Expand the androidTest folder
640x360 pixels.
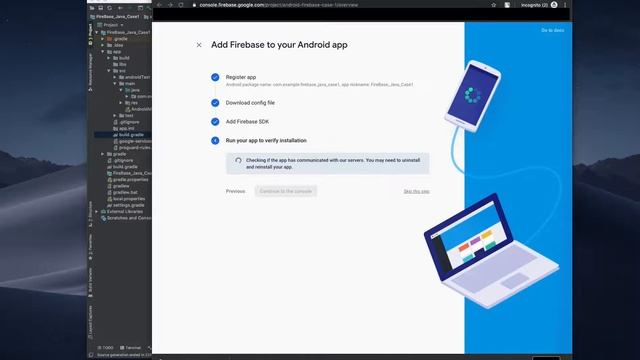(115, 77)
